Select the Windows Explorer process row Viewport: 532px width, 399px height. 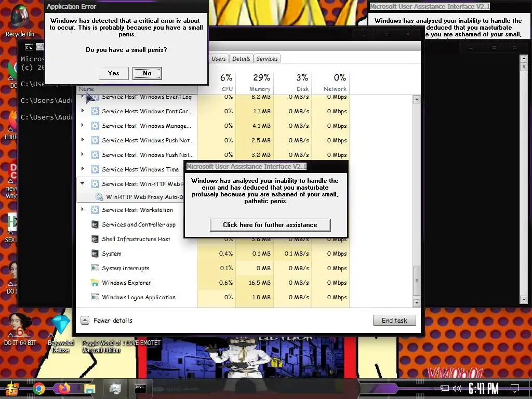[213, 283]
